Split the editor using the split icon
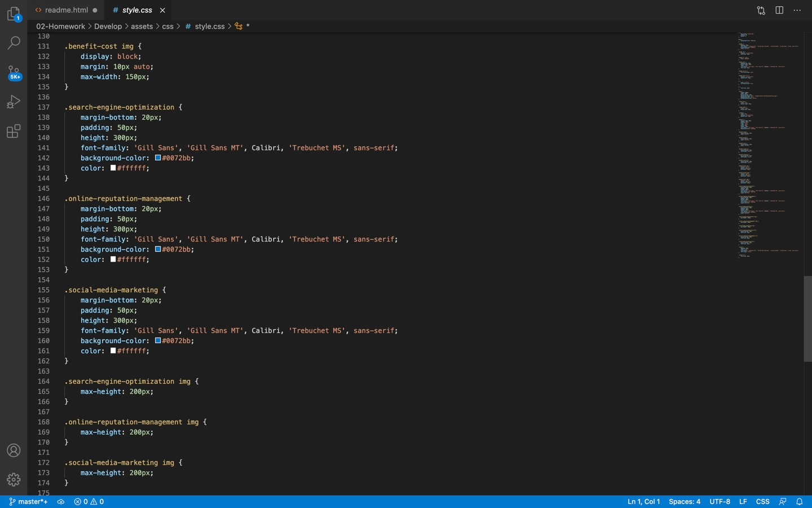This screenshot has height=508, width=812. (x=779, y=10)
